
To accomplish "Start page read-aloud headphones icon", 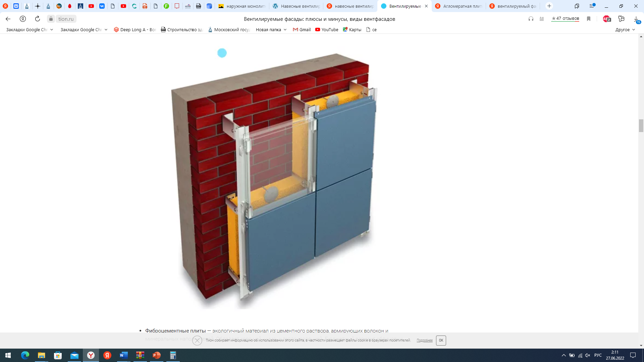I will [531, 19].
